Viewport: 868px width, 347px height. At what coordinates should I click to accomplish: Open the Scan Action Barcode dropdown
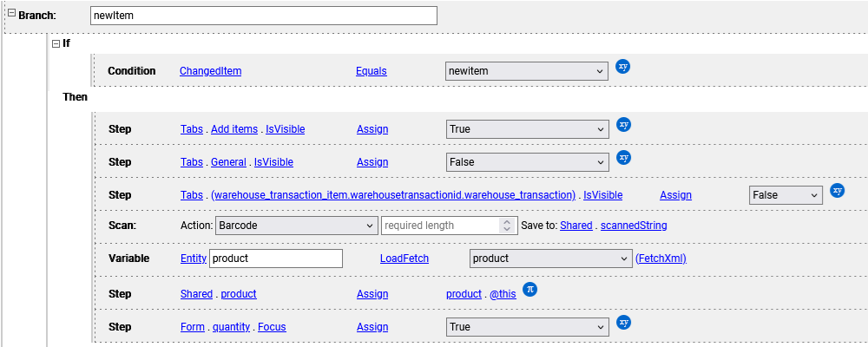point(295,226)
